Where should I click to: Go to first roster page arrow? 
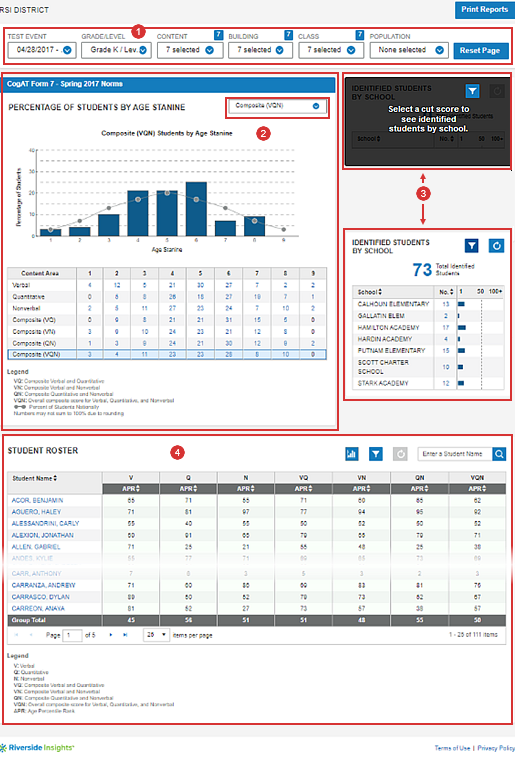pyautogui.click(x=16, y=635)
